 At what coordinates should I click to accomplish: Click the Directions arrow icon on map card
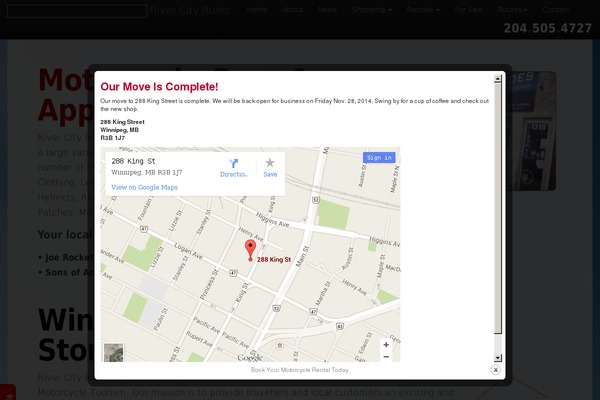[x=233, y=163]
